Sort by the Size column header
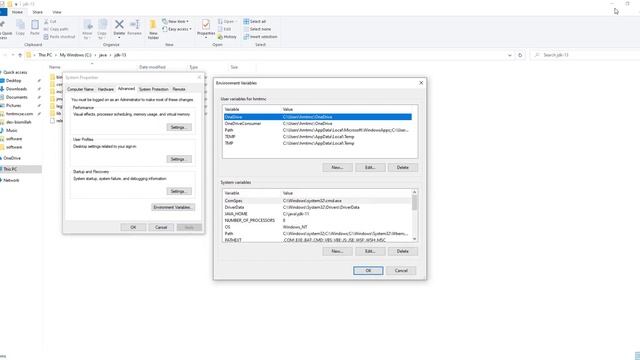Screen dimensions: 640x360 click(234, 67)
